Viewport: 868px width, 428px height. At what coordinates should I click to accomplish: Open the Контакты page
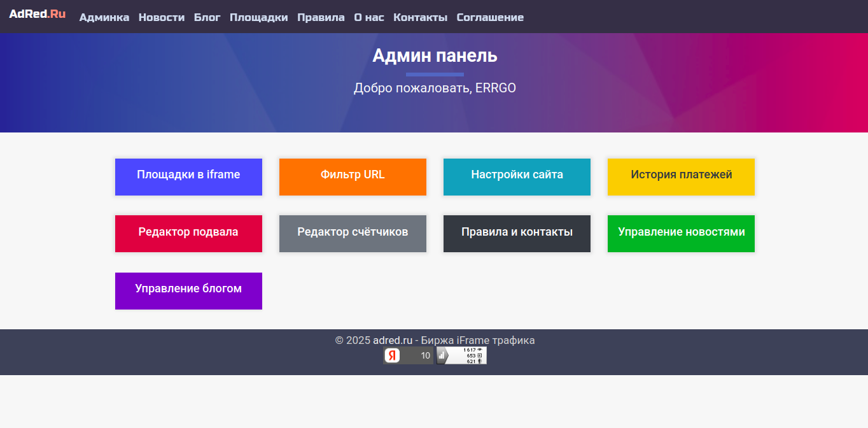(x=420, y=17)
